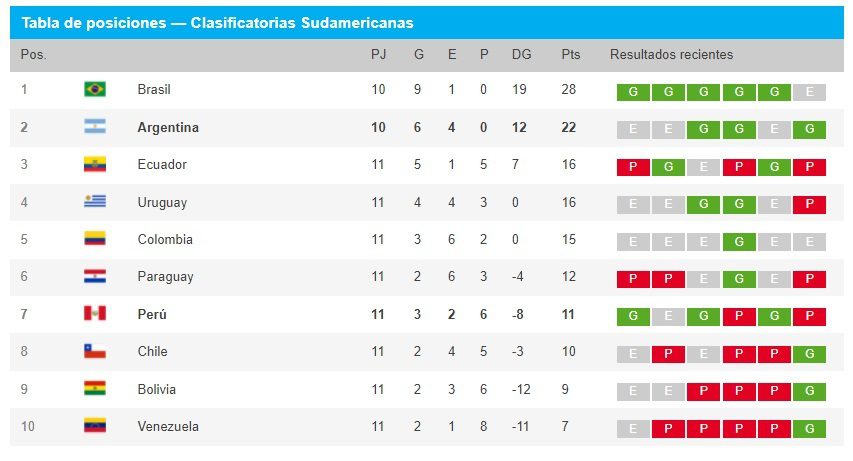Click the Chile flag icon
853x461 pixels.
point(95,352)
